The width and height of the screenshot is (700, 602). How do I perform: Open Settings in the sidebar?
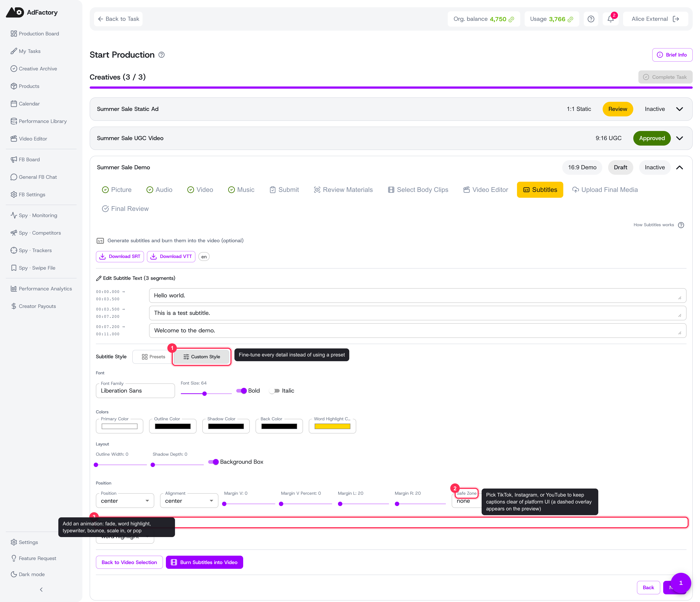24,542
